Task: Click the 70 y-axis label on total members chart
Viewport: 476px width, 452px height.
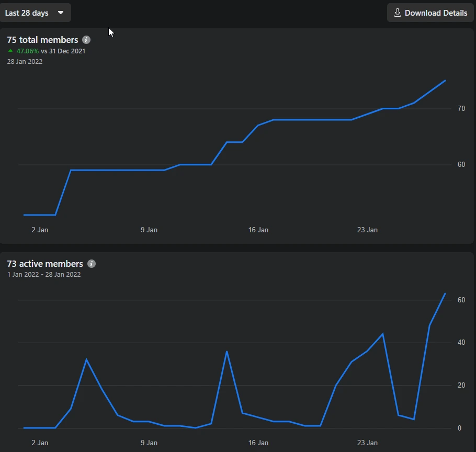Action: coord(461,109)
